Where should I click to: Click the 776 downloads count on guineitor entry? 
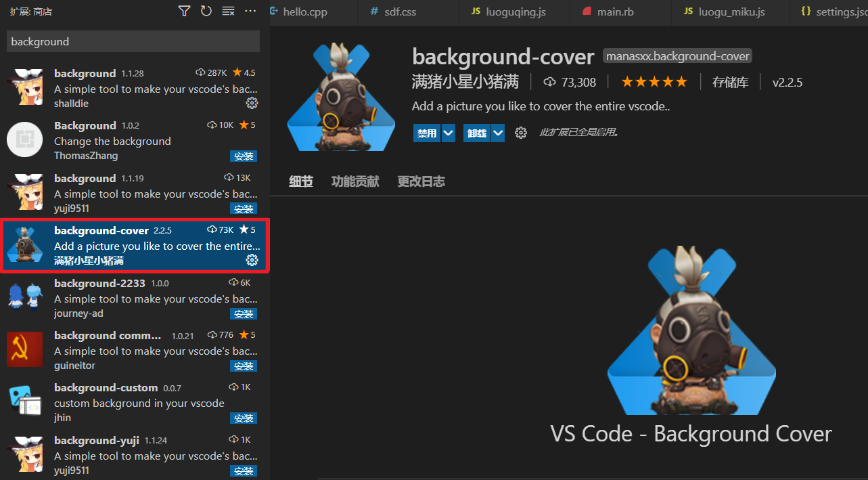pyautogui.click(x=220, y=335)
